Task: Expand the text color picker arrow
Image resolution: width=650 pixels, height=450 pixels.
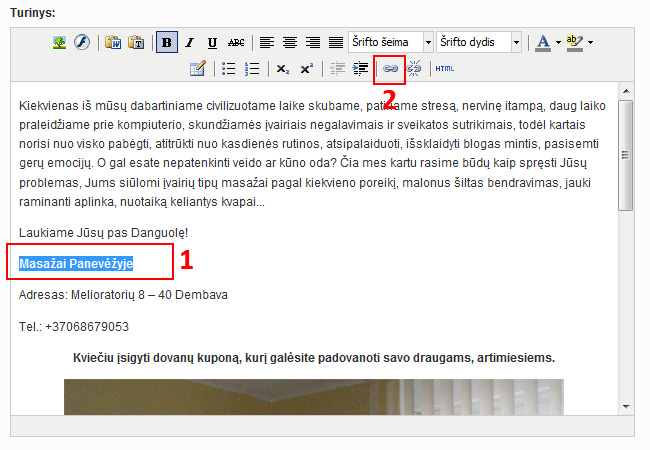Action: (x=558, y=42)
